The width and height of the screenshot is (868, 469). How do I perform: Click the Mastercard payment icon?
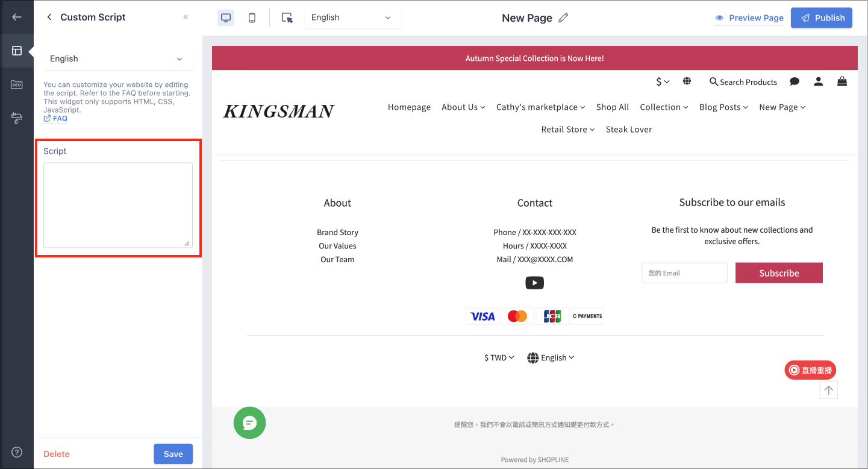point(517,316)
